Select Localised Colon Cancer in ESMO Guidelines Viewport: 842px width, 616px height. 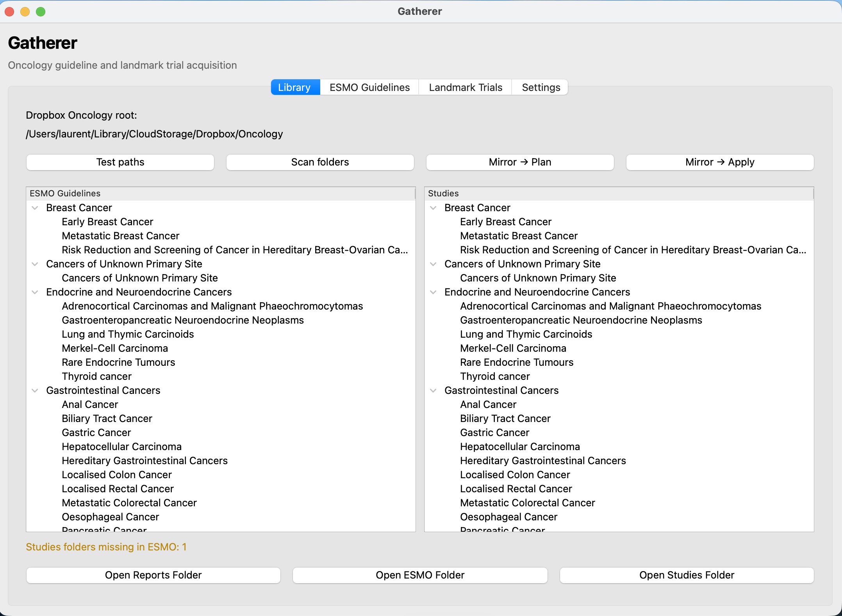[x=221, y=475]
